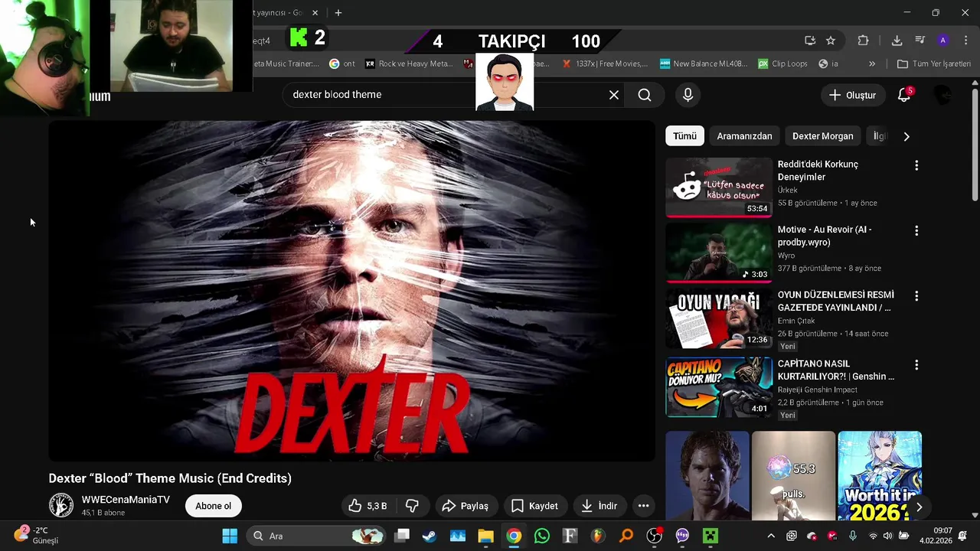Open New Balance ML408 bookmark
This screenshot has height=551, width=980.
coord(704,64)
